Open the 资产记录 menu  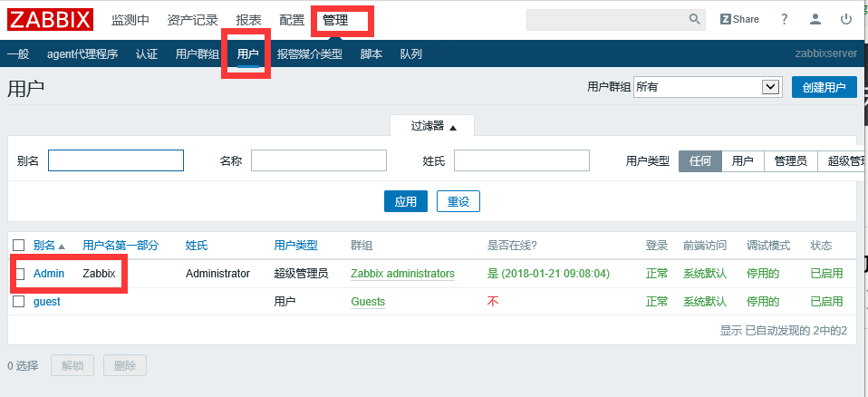(193, 21)
